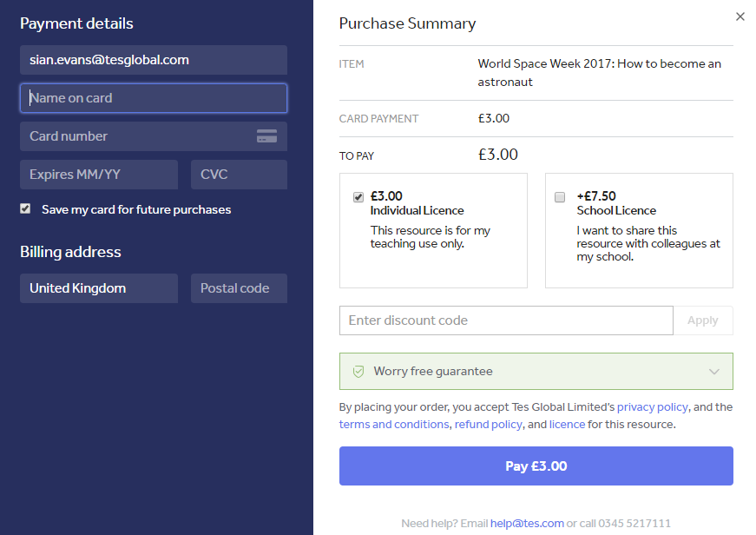Toggle Save my card for future purchases

pos(26,209)
